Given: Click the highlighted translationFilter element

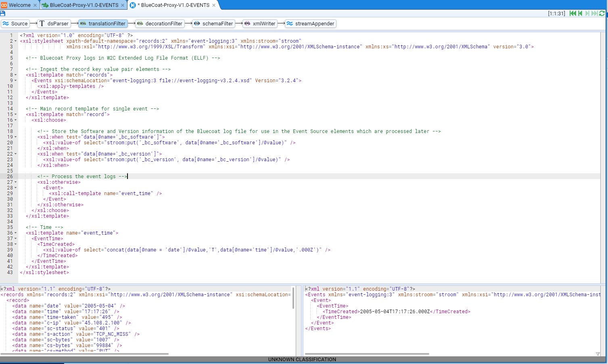Looking at the screenshot, I should 103,24.
